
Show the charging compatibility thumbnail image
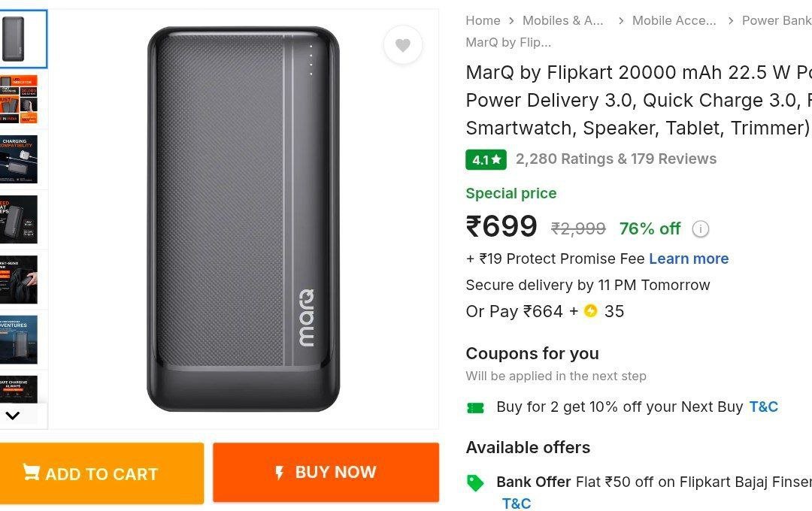(x=20, y=159)
